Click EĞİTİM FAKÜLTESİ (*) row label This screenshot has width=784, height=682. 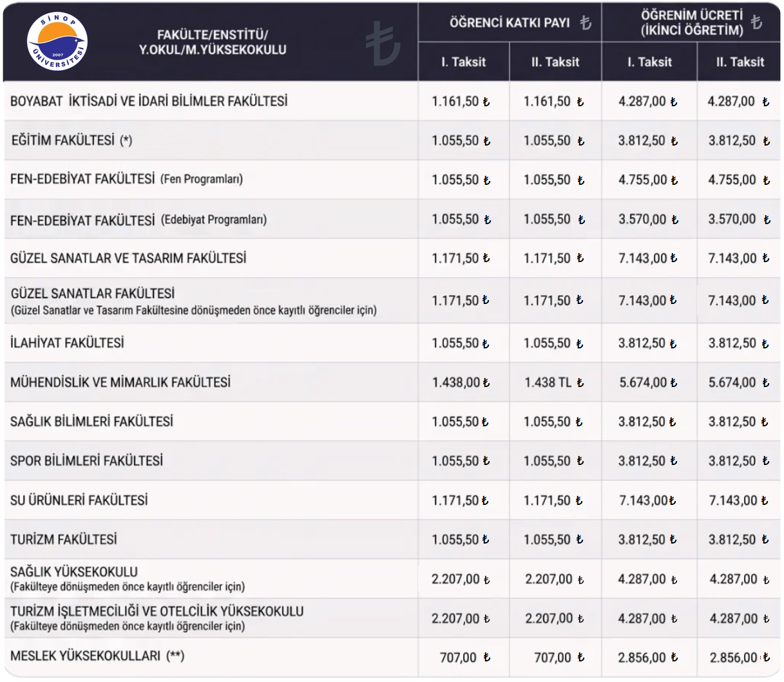[72, 140]
